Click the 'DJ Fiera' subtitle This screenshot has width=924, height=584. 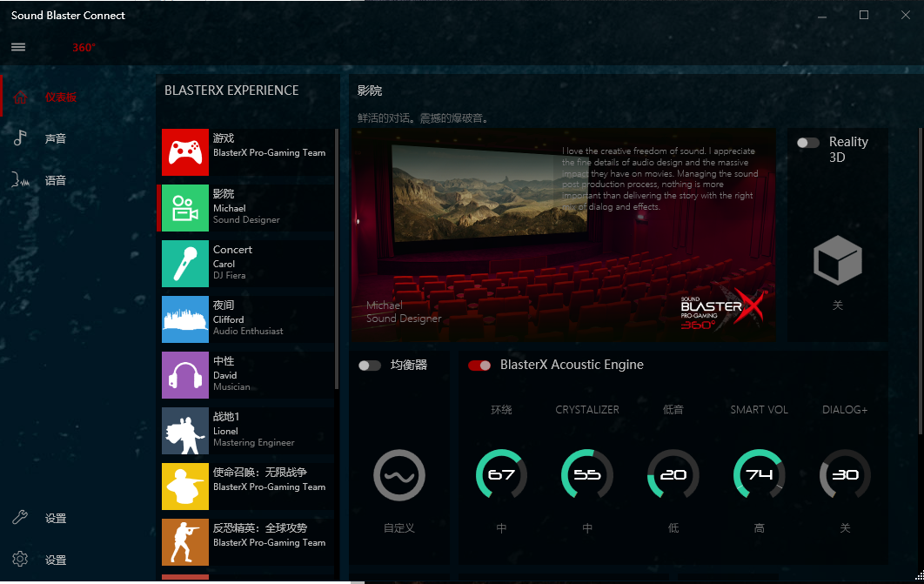(x=229, y=275)
